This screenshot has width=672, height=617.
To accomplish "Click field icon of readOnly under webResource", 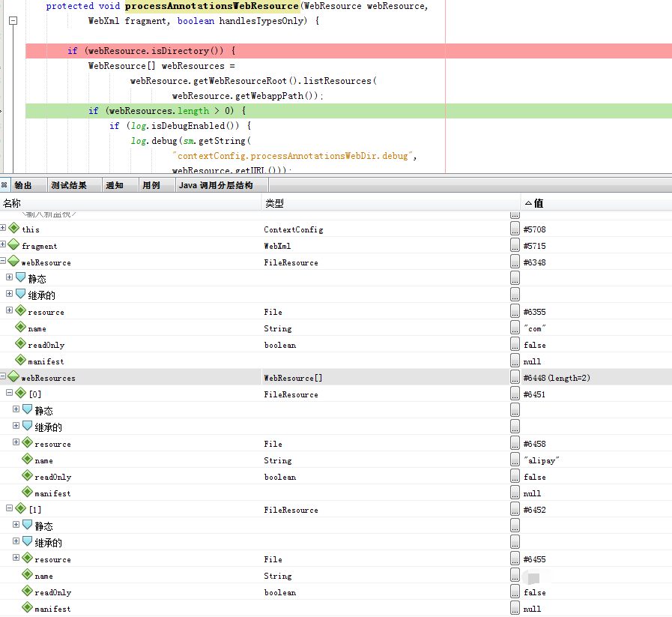I will point(20,343).
